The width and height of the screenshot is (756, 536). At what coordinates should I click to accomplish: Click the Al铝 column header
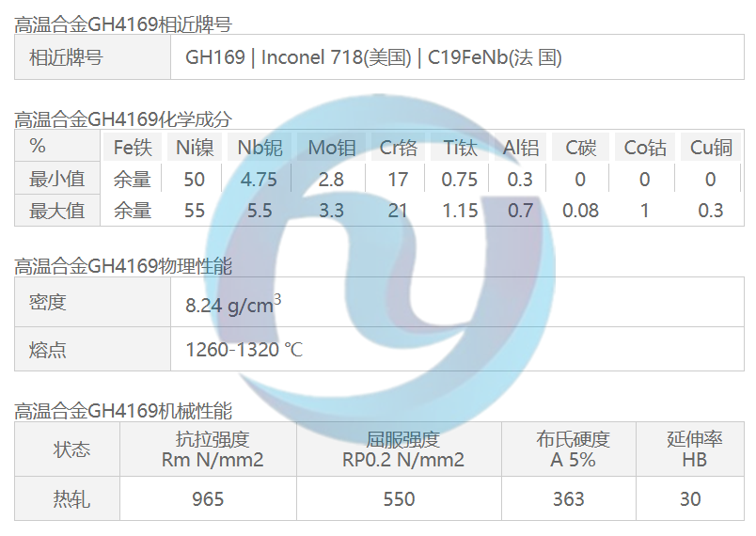[x=521, y=148]
